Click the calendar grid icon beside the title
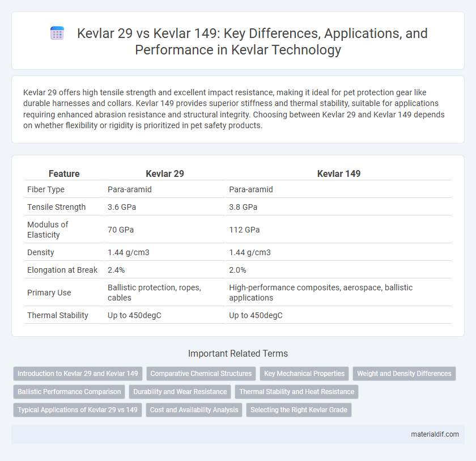This screenshot has width=476, height=461. (57, 33)
